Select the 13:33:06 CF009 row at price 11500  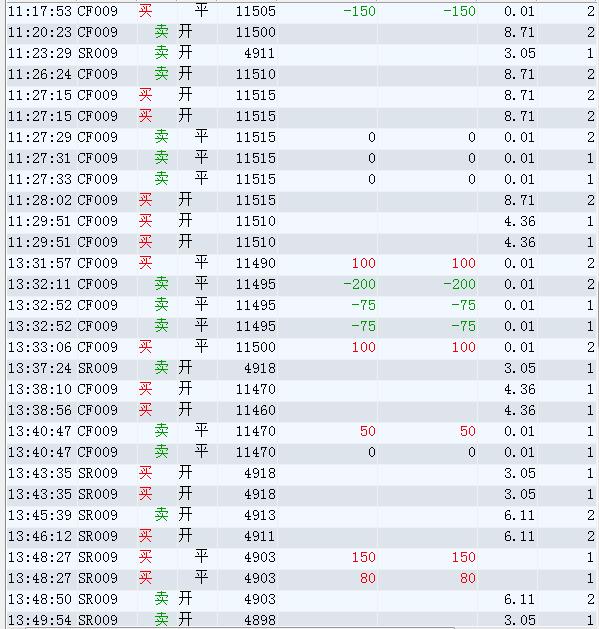tap(301, 347)
